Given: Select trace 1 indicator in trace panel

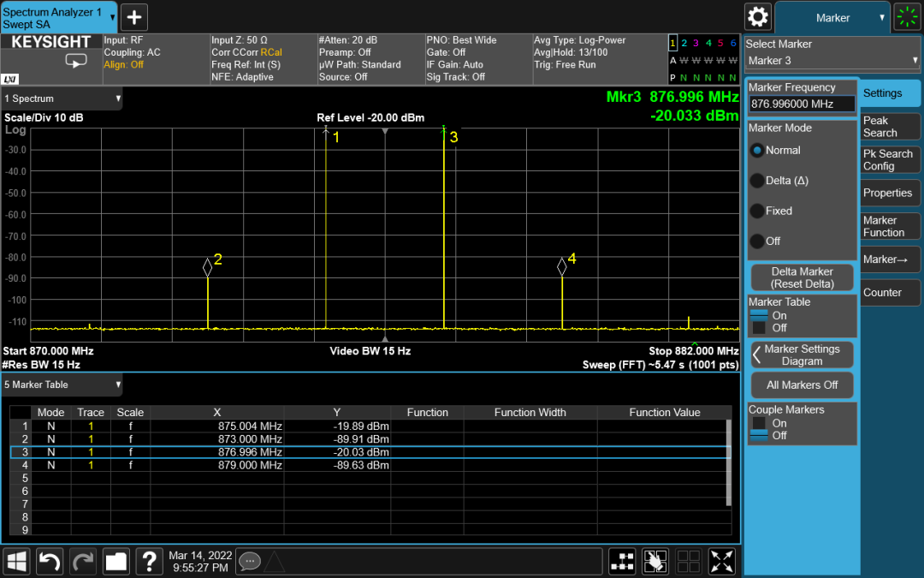Looking at the screenshot, I should 672,43.
